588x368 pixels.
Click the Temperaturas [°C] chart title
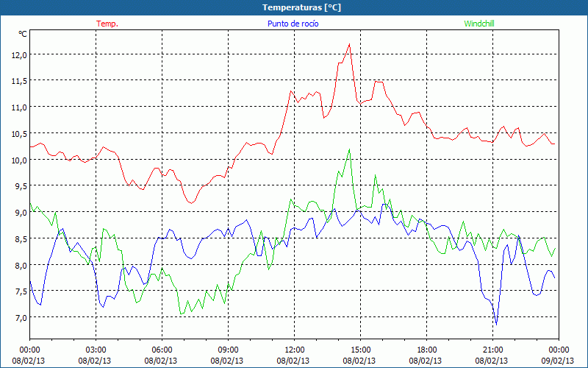click(301, 7)
